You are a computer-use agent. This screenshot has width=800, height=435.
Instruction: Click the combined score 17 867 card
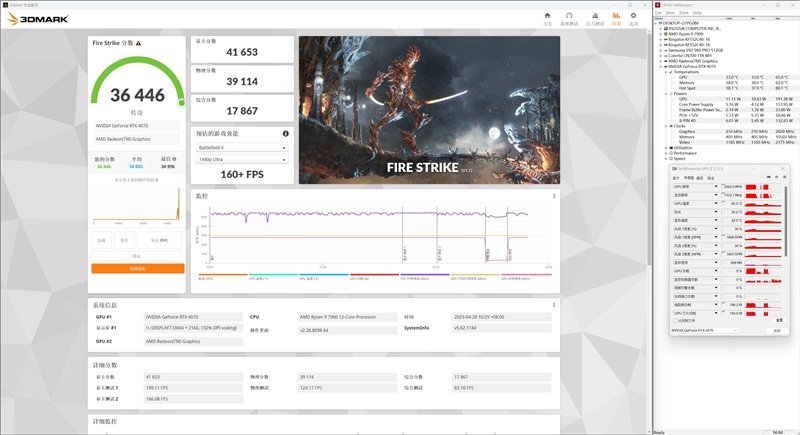click(x=242, y=108)
